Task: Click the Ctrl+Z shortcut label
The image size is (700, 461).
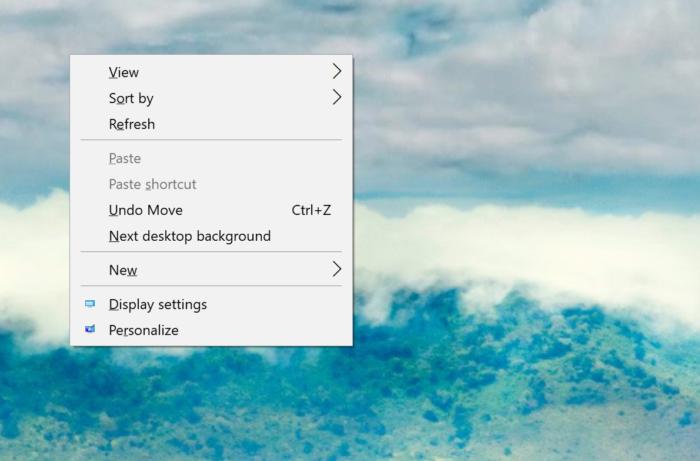Action: click(x=311, y=210)
